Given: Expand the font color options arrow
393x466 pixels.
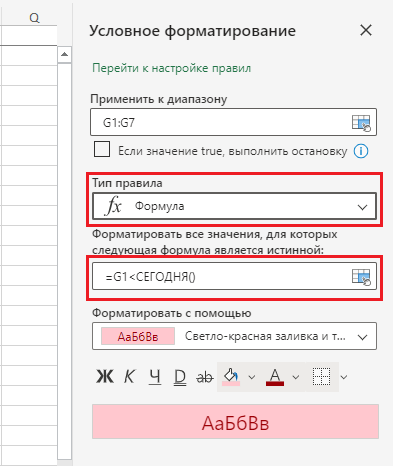Looking at the screenshot, I should point(296,377).
